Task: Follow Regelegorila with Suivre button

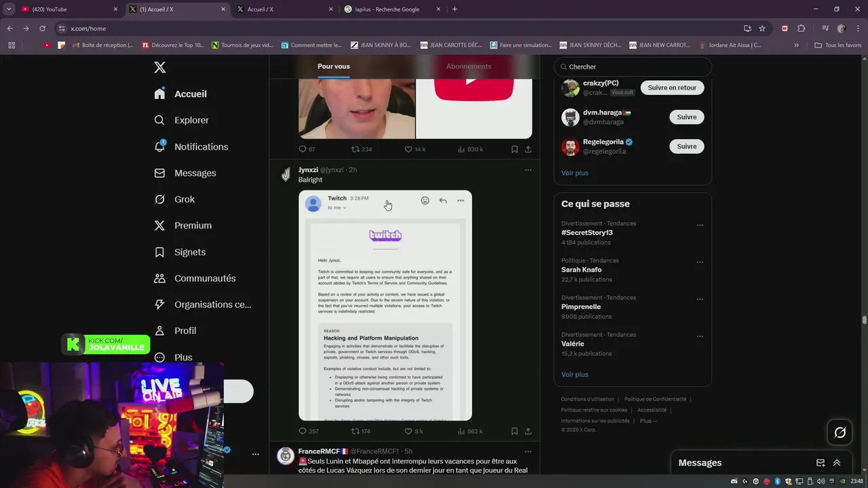Action: coord(686,146)
